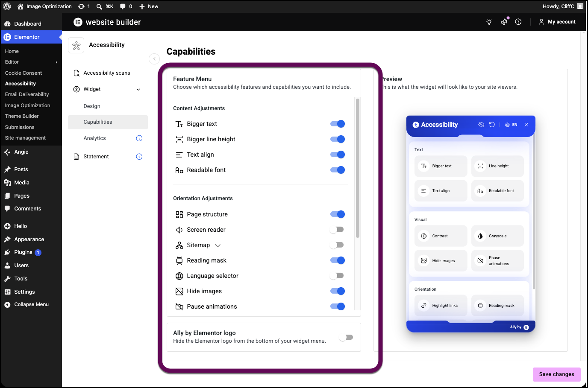
Task: Enable the Screen reader toggle
Action: (x=337, y=230)
